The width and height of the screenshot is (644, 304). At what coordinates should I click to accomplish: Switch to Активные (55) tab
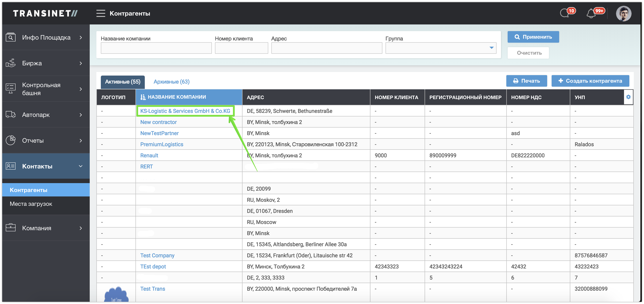[123, 82]
